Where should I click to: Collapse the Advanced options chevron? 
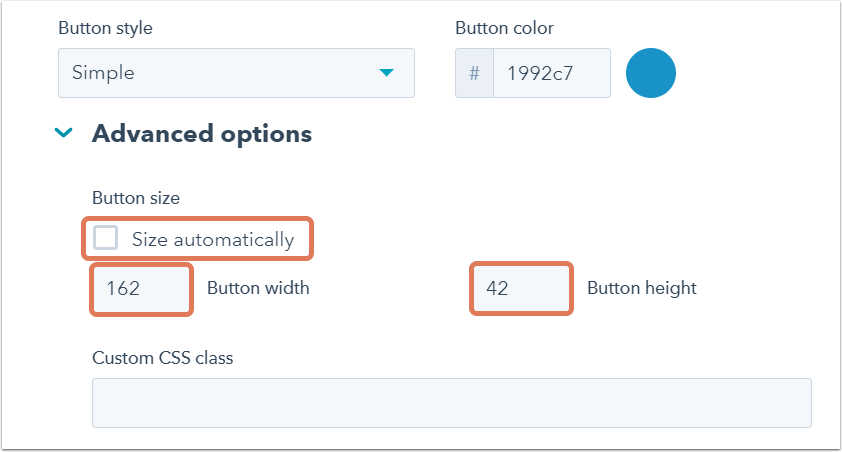(64, 133)
